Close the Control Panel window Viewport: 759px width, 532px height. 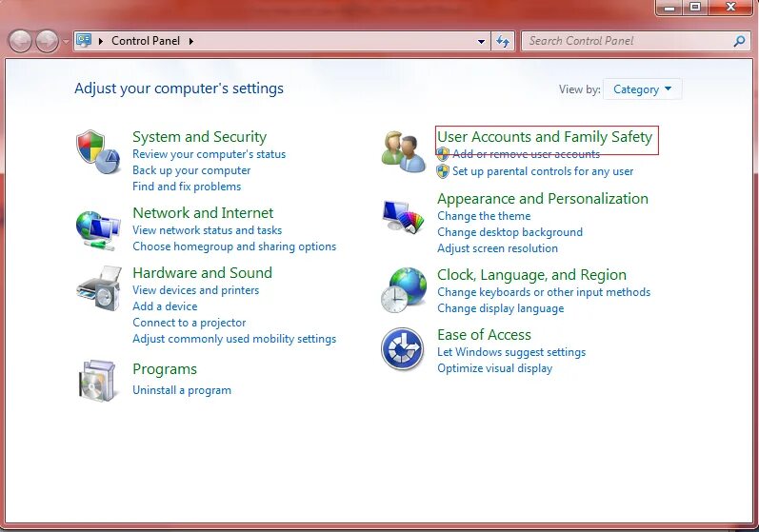point(731,8)
